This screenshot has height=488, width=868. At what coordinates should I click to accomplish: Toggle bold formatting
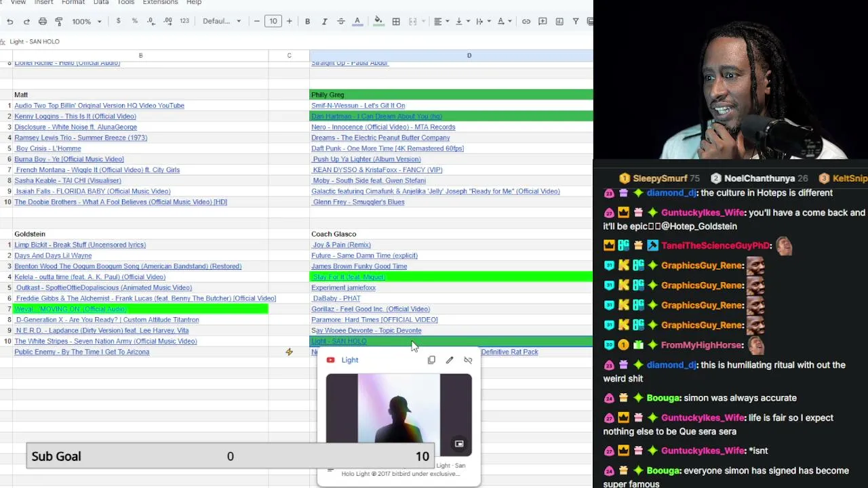(308, 22)
